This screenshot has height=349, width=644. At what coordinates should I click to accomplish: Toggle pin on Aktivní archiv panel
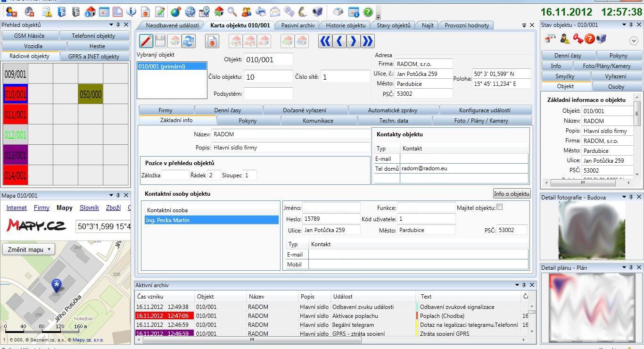524,285
